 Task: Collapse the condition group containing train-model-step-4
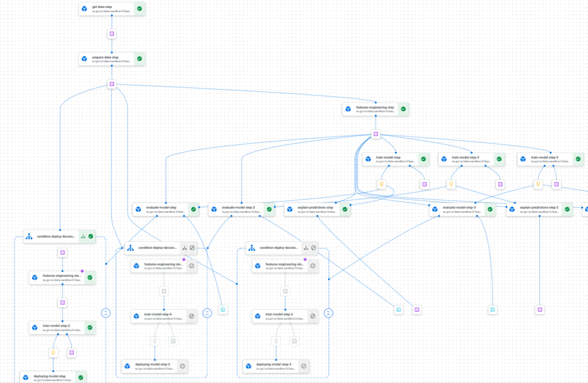click(207, 313)
